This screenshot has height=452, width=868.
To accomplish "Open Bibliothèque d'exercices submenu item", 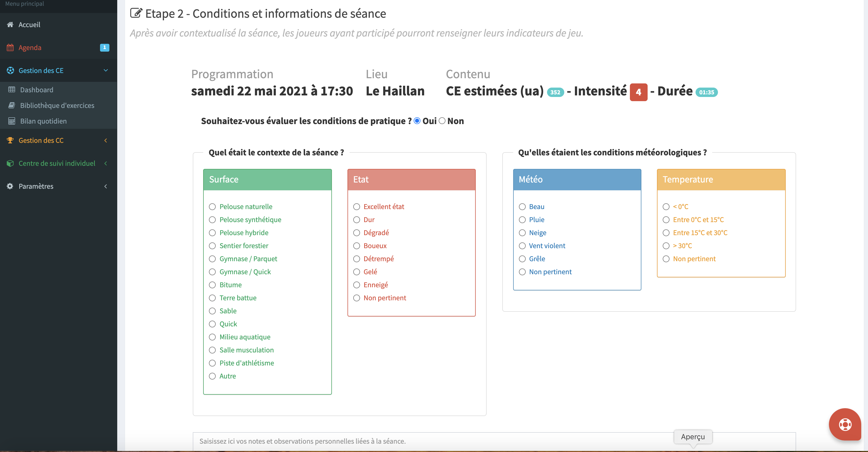I will point(58,106).
